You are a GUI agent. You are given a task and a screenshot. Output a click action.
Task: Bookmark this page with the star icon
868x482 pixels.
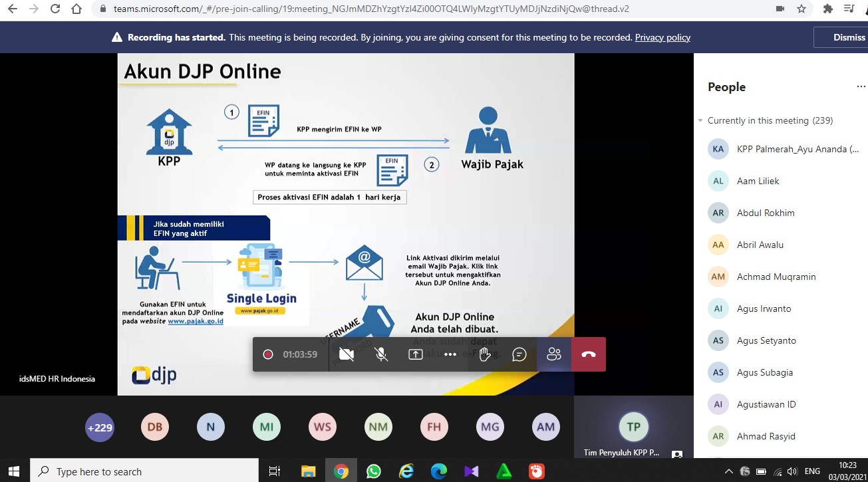pos(801,9)
